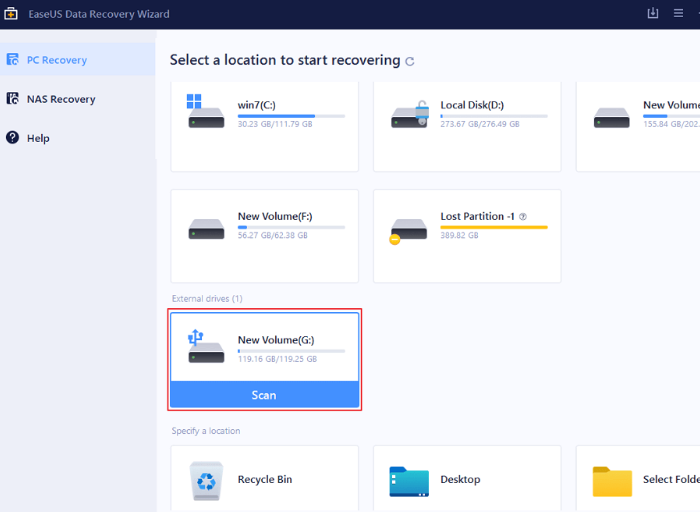Click the USB drive icon for New Volume(G:)
This screenshot has height=512, width=700.
point(206,346)
